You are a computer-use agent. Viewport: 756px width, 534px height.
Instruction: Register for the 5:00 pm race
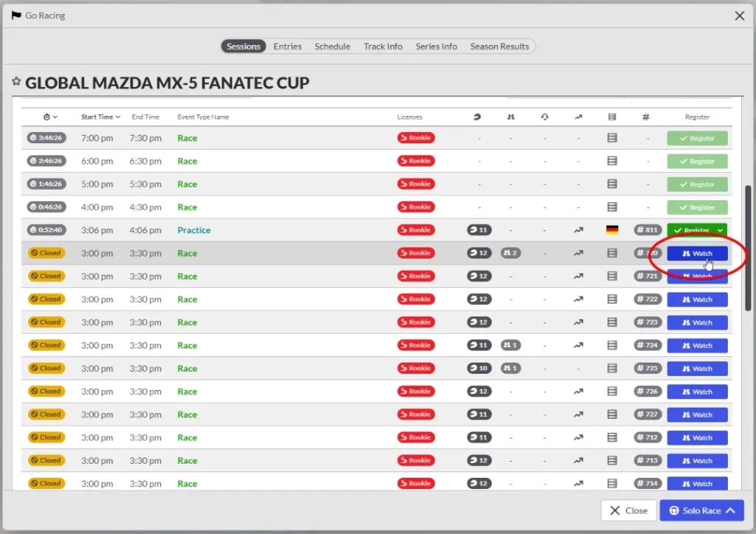click(x=697, y=184)
